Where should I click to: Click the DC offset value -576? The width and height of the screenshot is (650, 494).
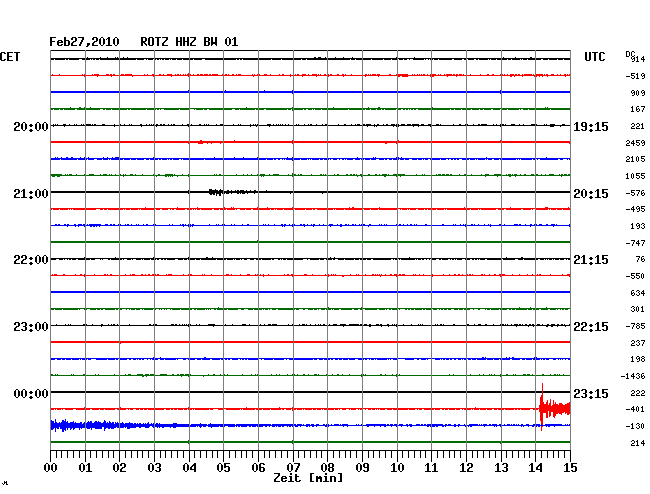pyautogui.click(x=635, y=193)
